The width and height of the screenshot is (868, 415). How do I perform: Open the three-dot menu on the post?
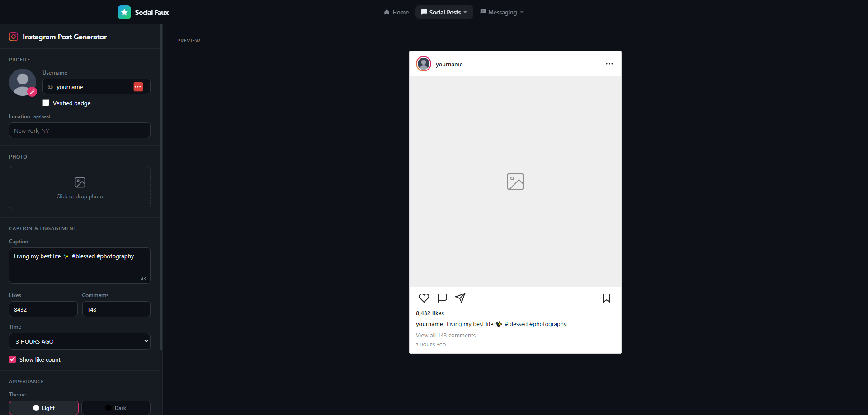tap(609, 64)
